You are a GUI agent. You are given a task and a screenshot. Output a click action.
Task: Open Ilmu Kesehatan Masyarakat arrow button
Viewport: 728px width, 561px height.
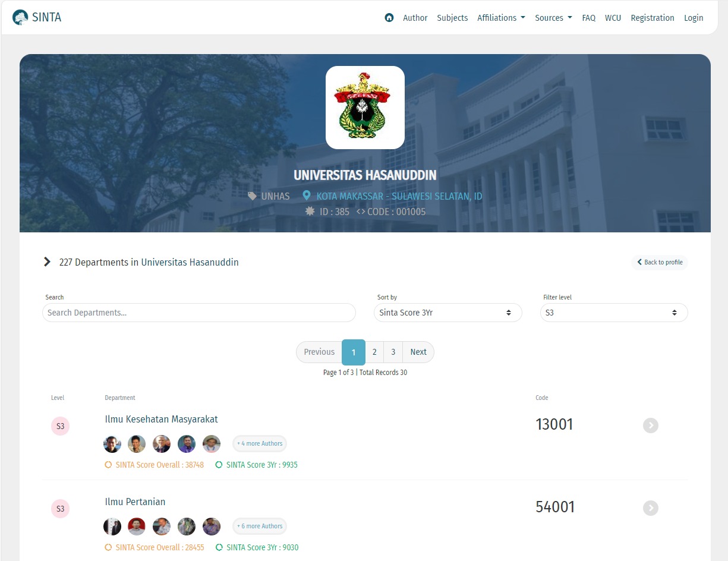click(651, 426)
